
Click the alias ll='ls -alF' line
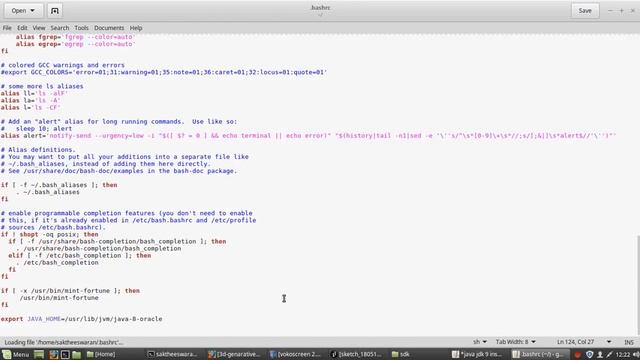click(34, 93)
